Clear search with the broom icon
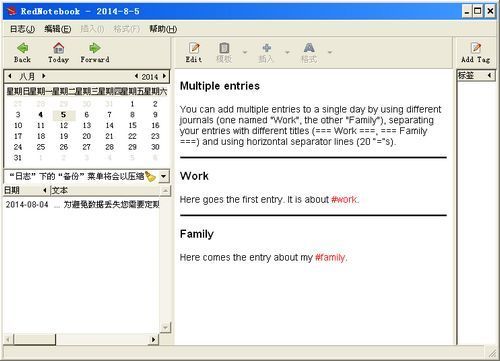Viewport: 500px width, 361px height. [151, 176]
